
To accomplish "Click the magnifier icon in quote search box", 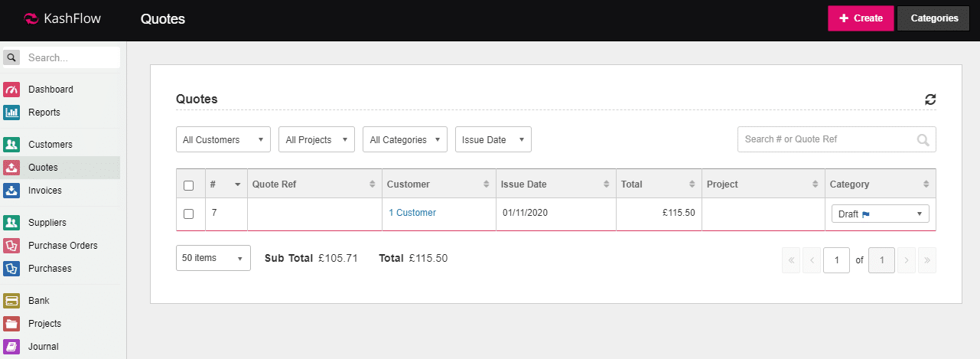I will (x=923, y=140).
